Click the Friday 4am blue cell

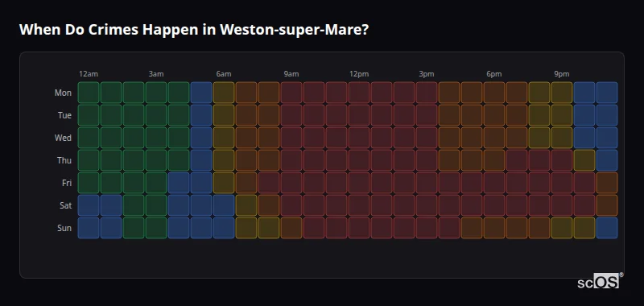click(179, 183)
